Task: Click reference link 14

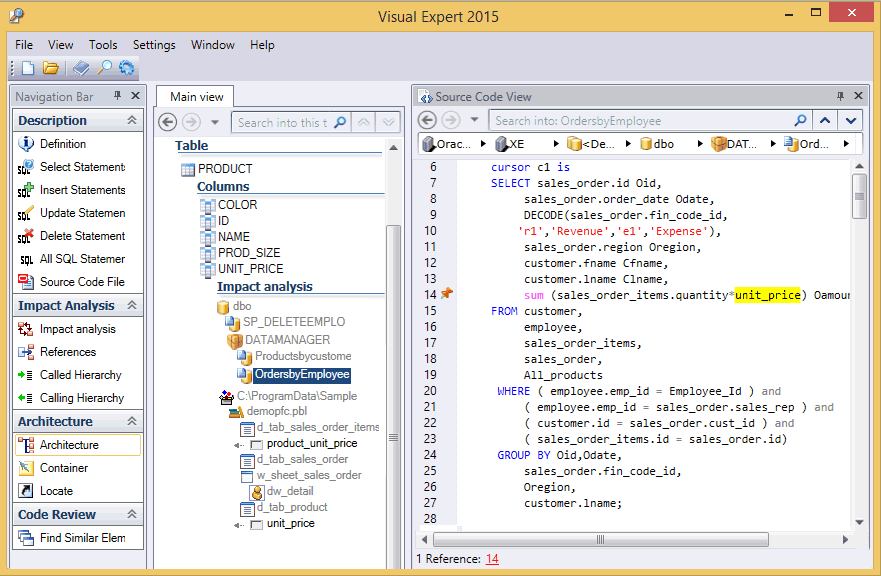Action: point(492,559)
